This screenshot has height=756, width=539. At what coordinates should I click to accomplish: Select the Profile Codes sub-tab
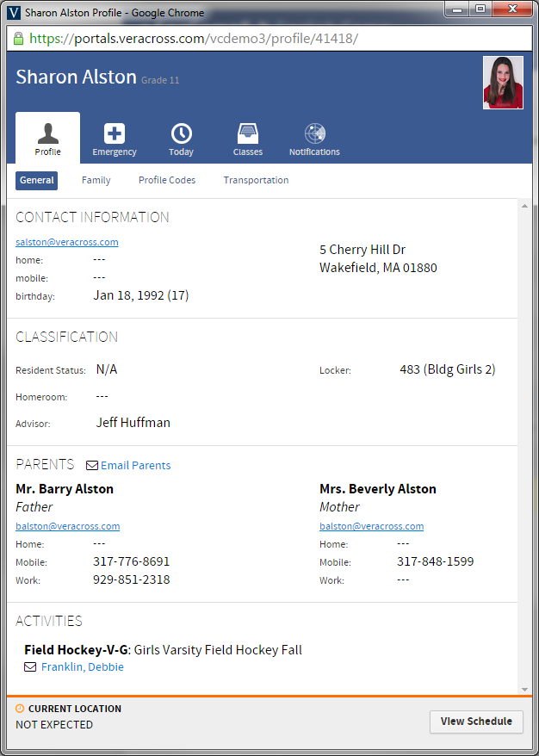tap(167, 181)
